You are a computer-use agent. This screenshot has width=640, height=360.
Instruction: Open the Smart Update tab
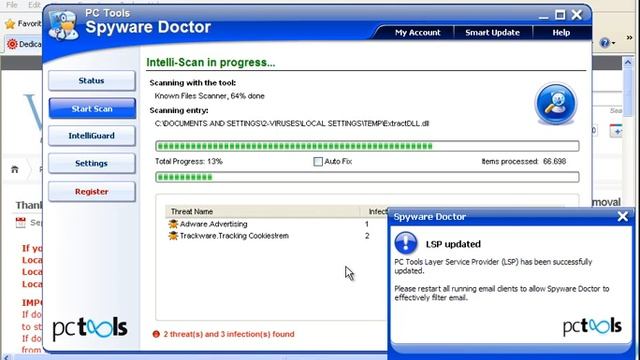492,33
